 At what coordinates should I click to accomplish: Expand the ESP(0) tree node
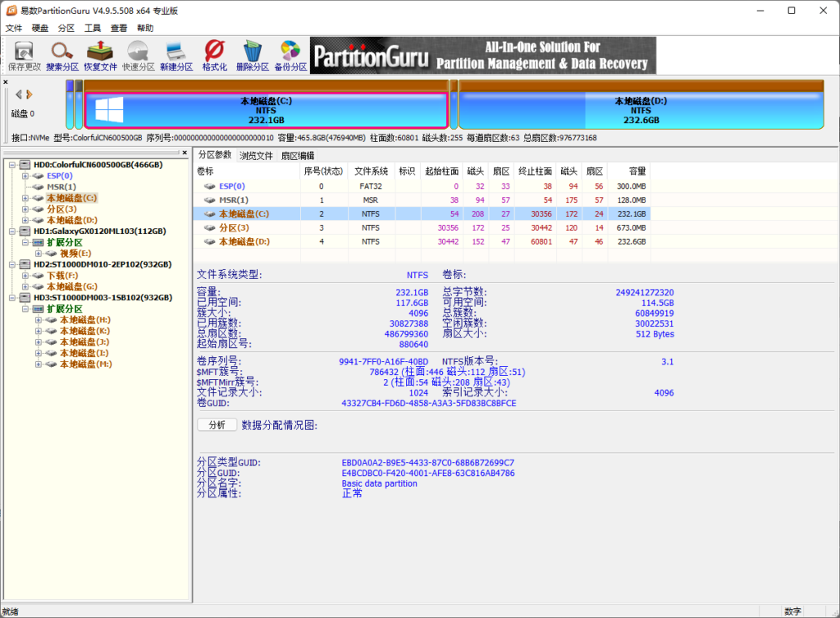coord(25,176)
